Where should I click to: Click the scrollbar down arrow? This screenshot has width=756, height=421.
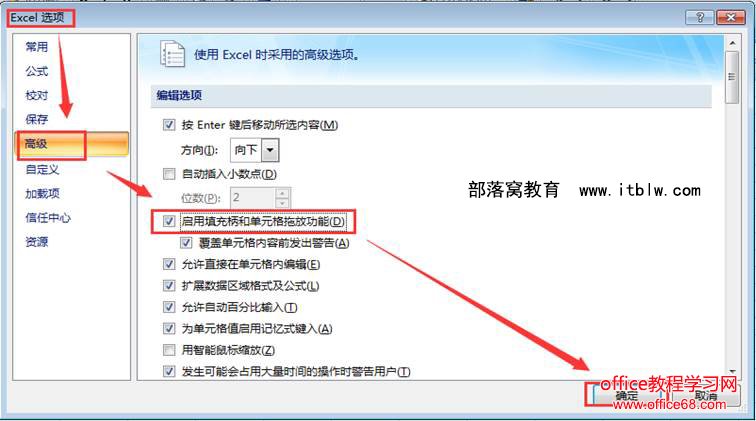pos(732,372)
